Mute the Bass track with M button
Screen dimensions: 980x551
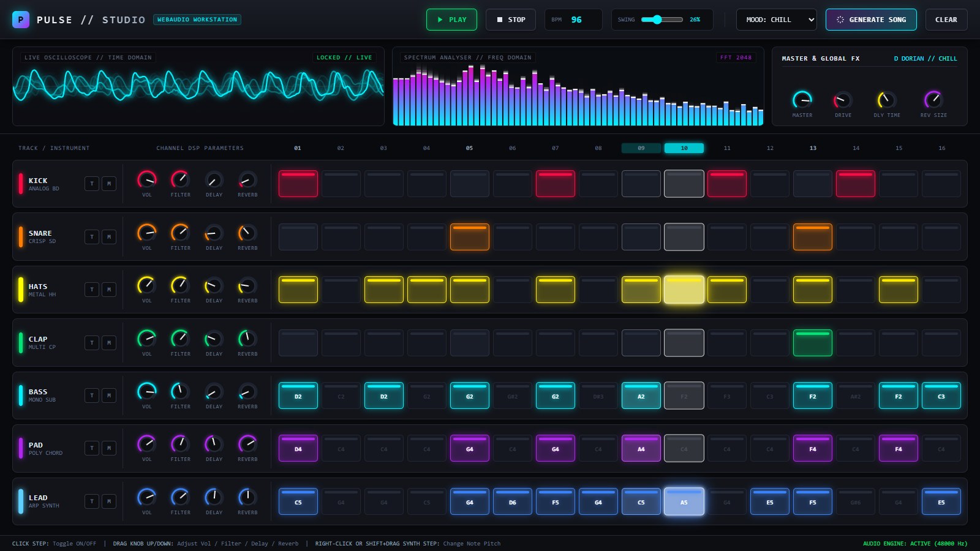(109, 395)
